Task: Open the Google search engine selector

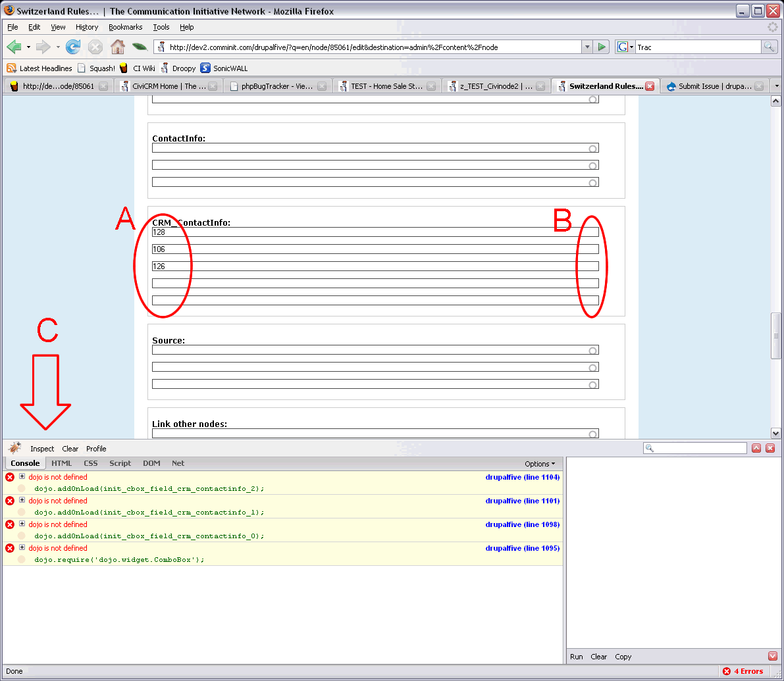Action: (x=625, y=47)
